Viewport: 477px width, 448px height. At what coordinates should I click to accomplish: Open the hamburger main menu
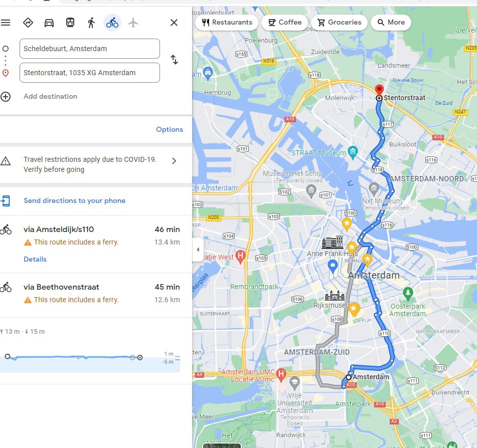click(6, 23)
